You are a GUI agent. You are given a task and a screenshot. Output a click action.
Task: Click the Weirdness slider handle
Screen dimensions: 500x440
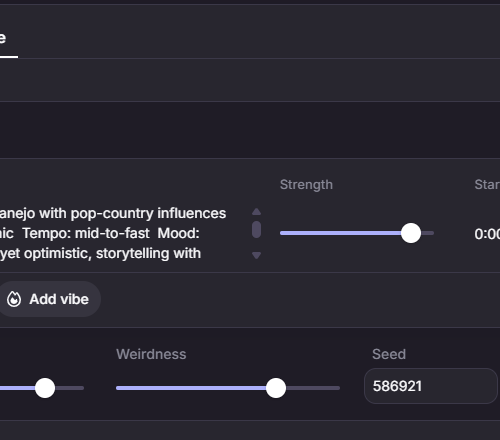[x=276, y=388]
